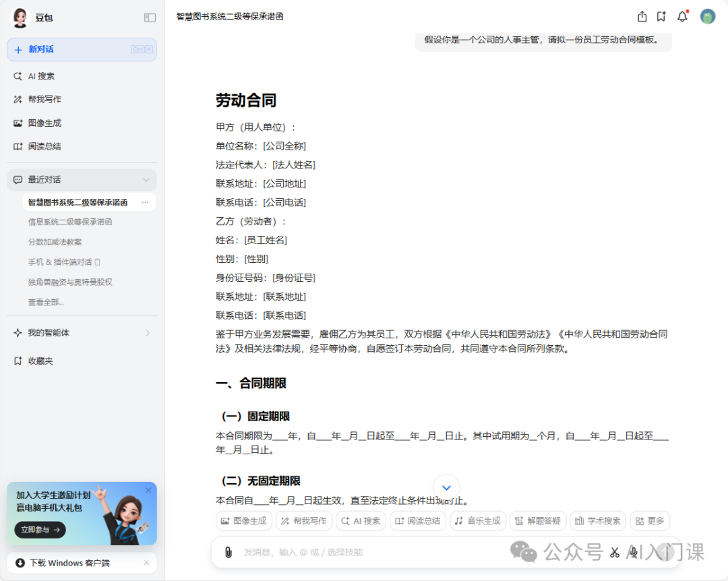The image size is (728, 581).
Task: Open conversation 分数加减法教案
Action: [x=55, y=242]
